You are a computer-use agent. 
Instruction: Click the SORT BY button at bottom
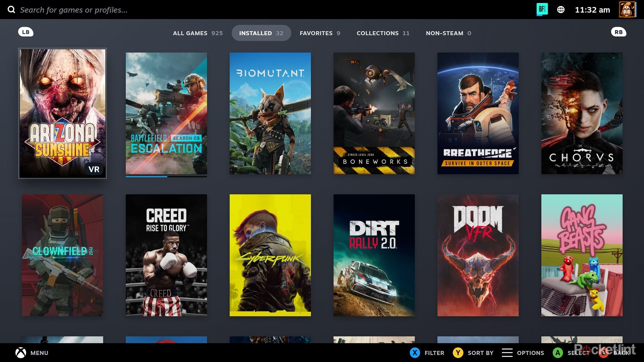[x=476, y=352]
